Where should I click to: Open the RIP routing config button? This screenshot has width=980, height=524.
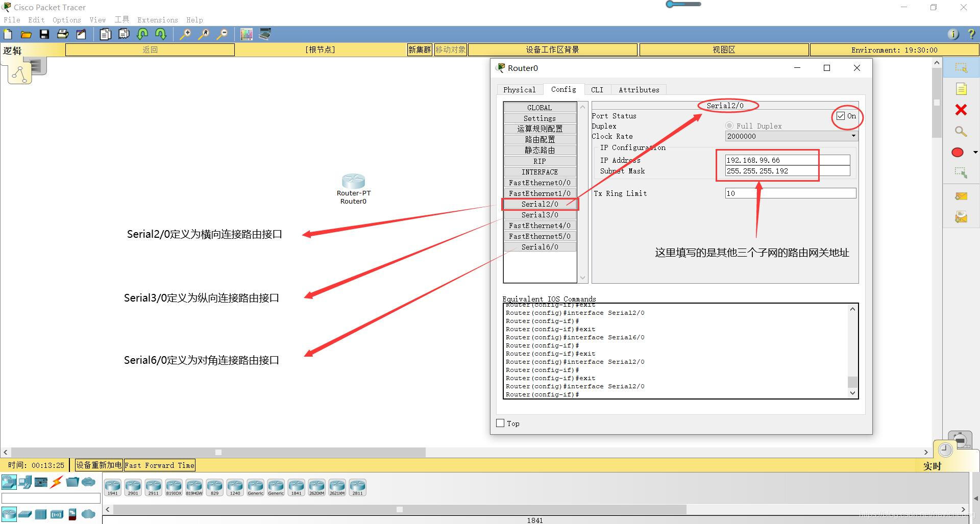540,161
